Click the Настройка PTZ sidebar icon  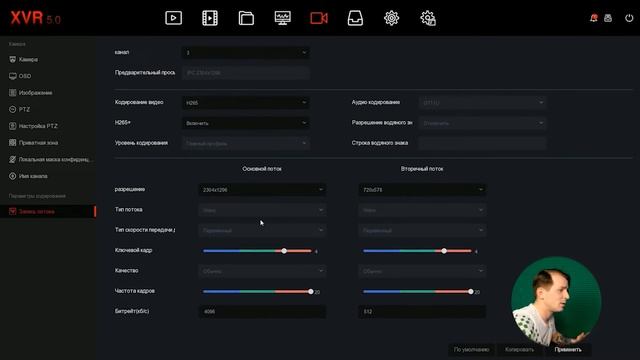tap(13, 126)
